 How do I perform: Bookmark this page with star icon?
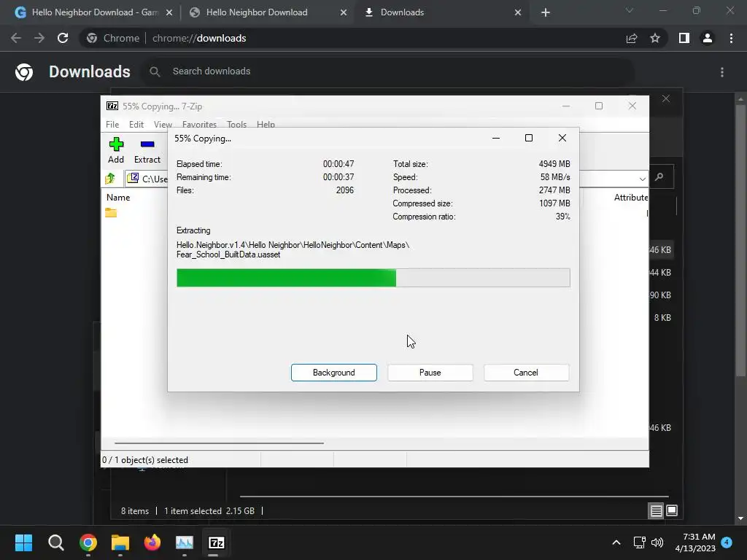pos(655,38)
